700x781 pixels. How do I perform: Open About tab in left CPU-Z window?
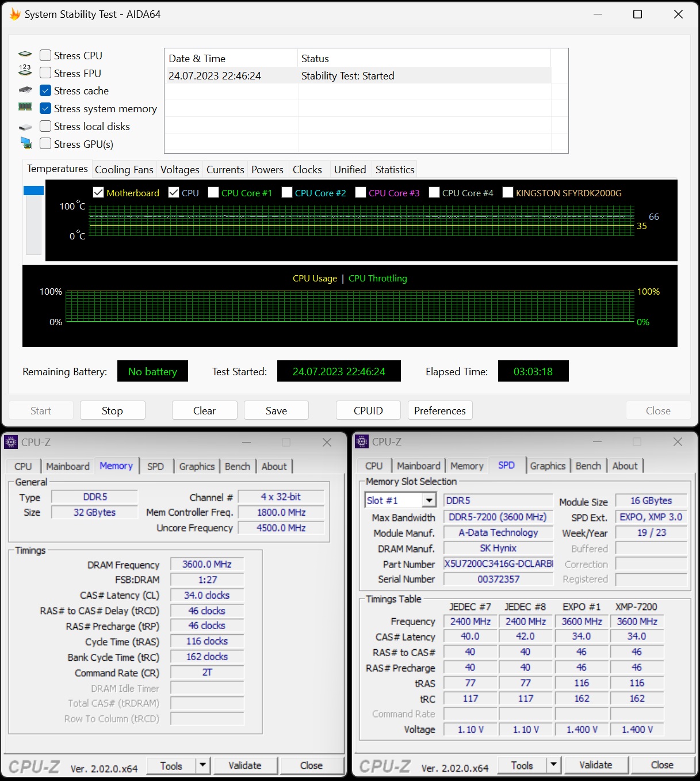point(274,466)
